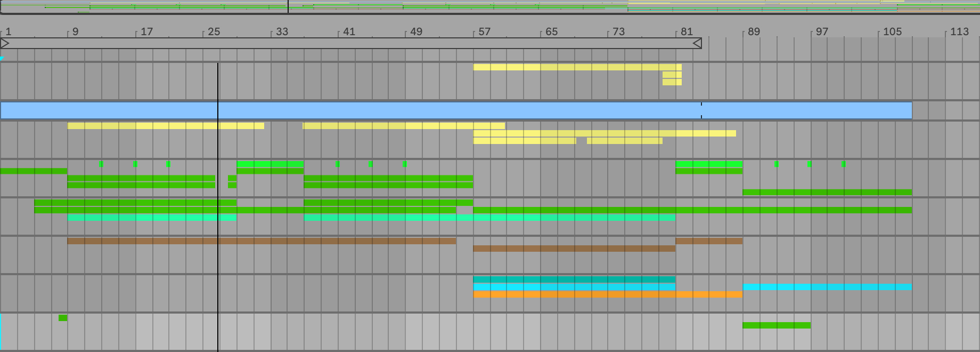Select the tiny green clip in the bottom track
The height and width of the screenshot is (352, 980).
pyautogui.click(x=63, y=318)
